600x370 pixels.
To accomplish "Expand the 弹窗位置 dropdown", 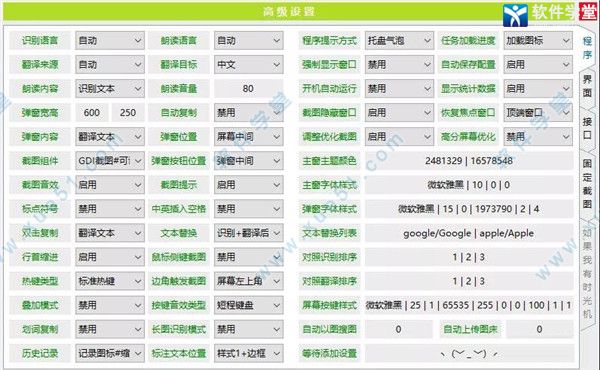I will tap(249, 137).
